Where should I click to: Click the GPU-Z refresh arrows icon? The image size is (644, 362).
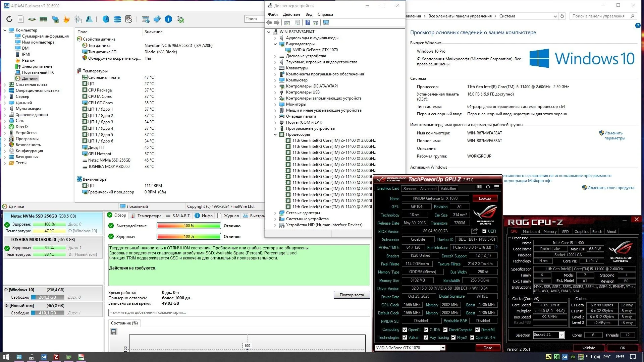point(488,187)
